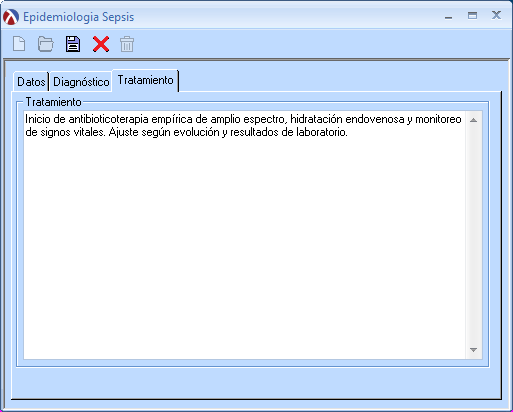This screenshot has height=412, width=513.
Task: Close the Epidemiologia Sepsis window
Action: click(496, 15)
